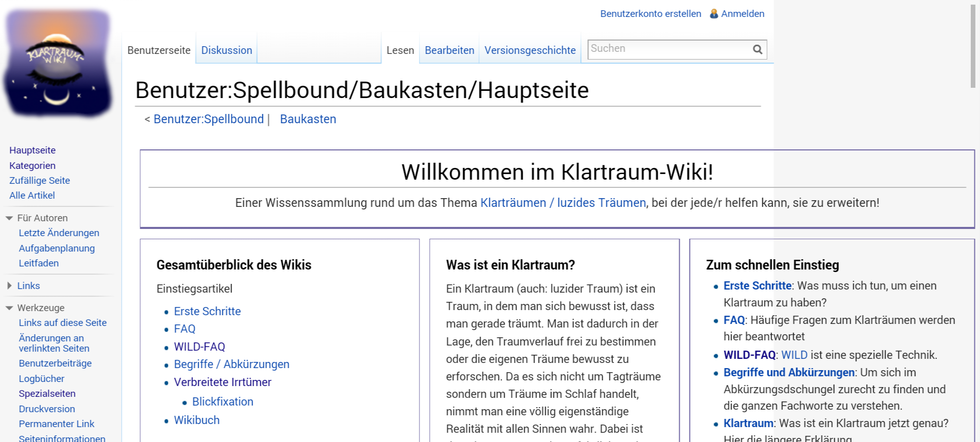Open the Spezialseiten tool link
The width and height of the screenshot is (980, 442).
[47, 394]
